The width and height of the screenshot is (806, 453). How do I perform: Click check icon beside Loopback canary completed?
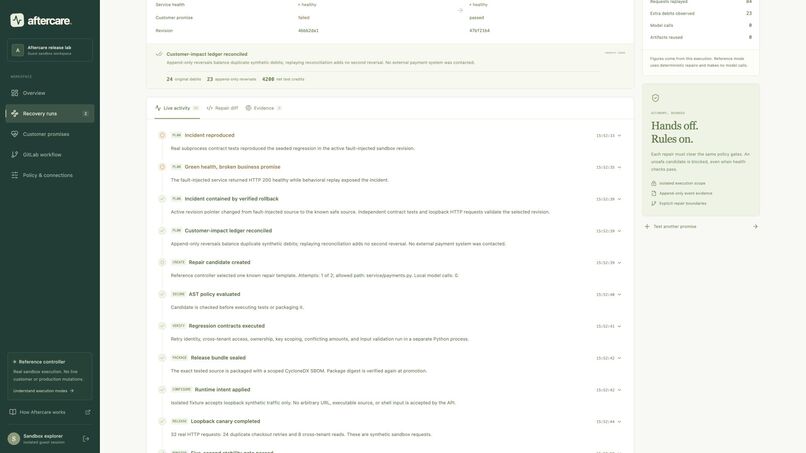162,421
